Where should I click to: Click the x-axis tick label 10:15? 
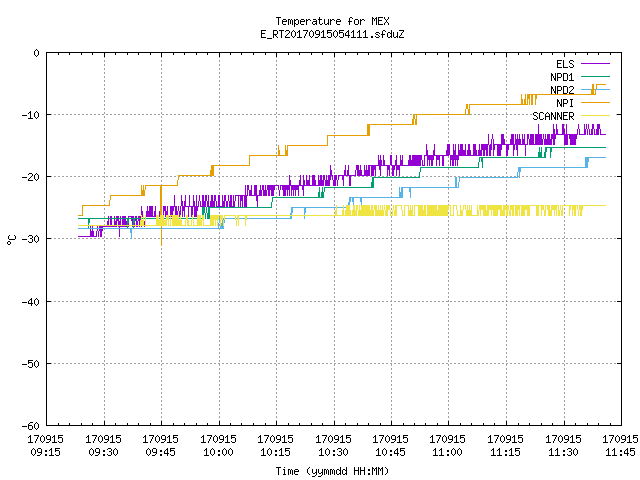[276, 452]
